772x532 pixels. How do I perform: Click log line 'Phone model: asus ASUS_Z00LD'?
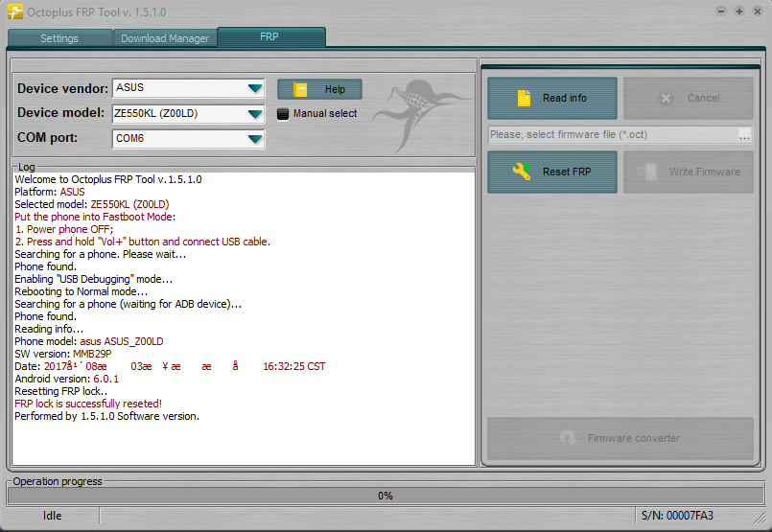tap(89, 341)
